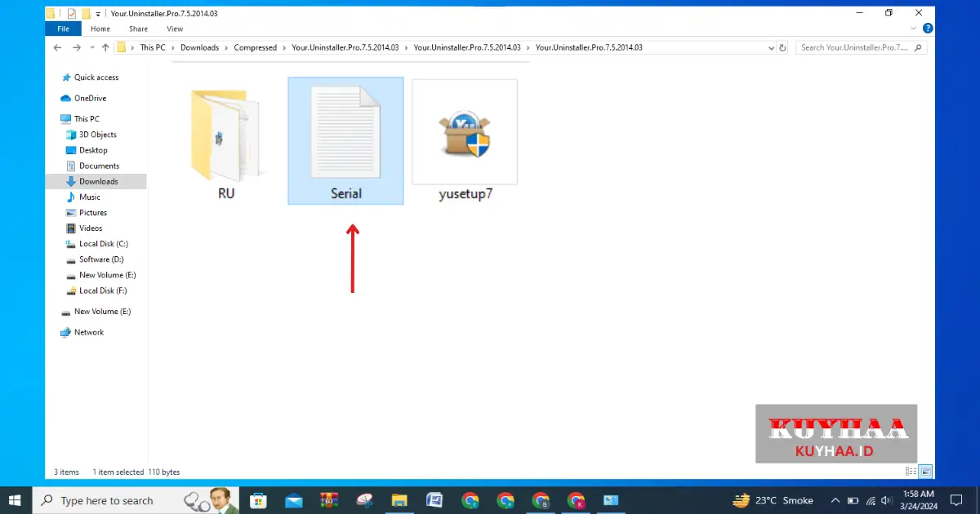Open Customize Quick Access Toolbar dropdown

coord(98,14)
